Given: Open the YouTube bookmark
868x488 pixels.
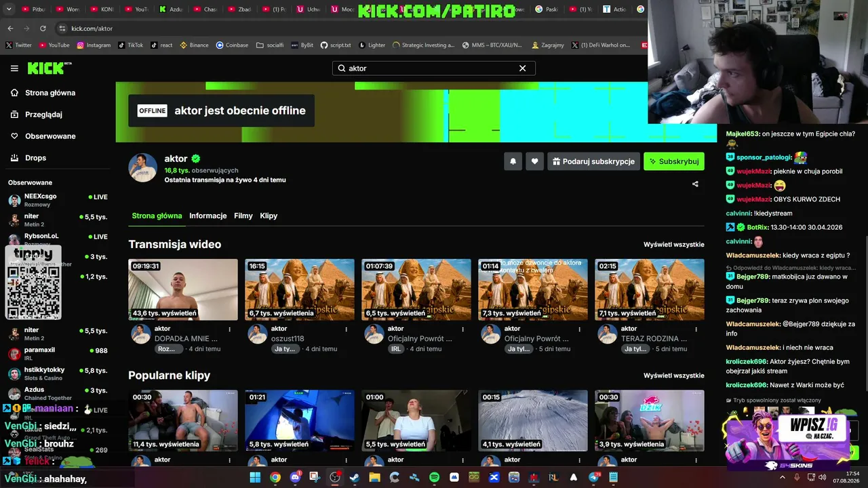Looking at the screenshot, I should (x=54, y=45).
